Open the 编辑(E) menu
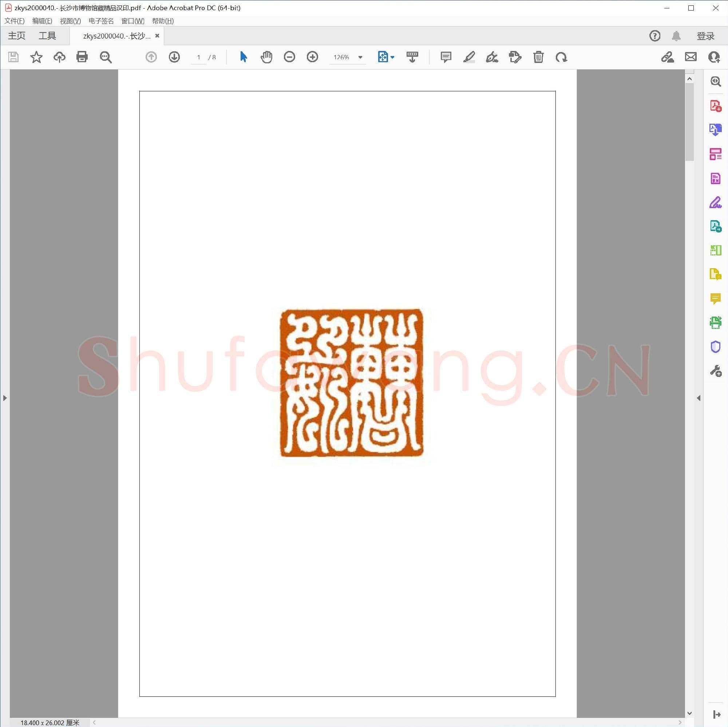The image size is (728, 727). pyautogui.click(x=42, y=21)
